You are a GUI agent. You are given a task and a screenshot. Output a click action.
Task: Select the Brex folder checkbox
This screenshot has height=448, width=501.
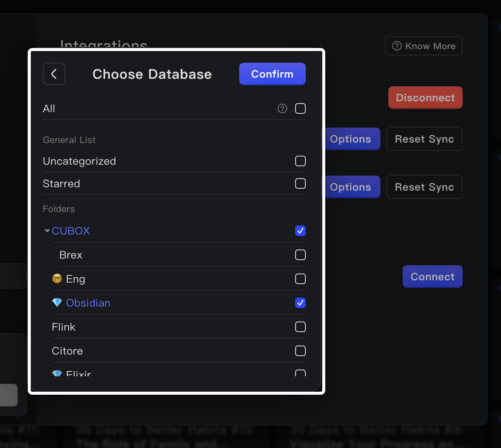300,255
